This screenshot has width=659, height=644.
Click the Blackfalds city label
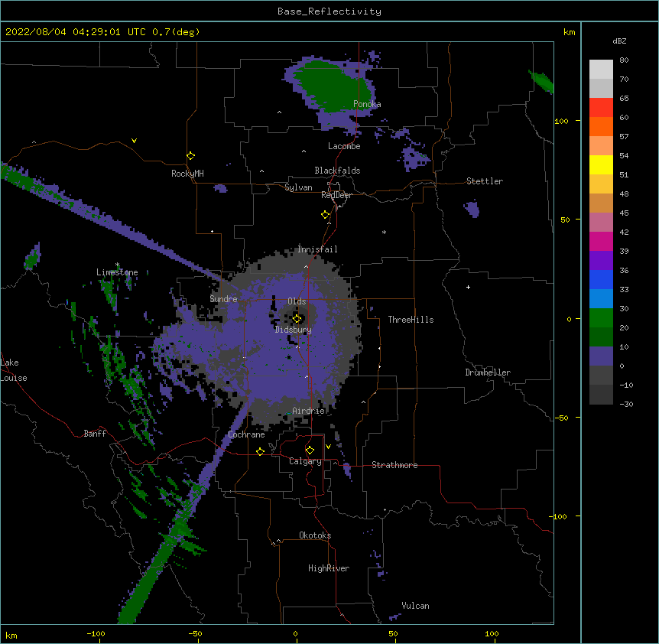(x=337, y=171)
